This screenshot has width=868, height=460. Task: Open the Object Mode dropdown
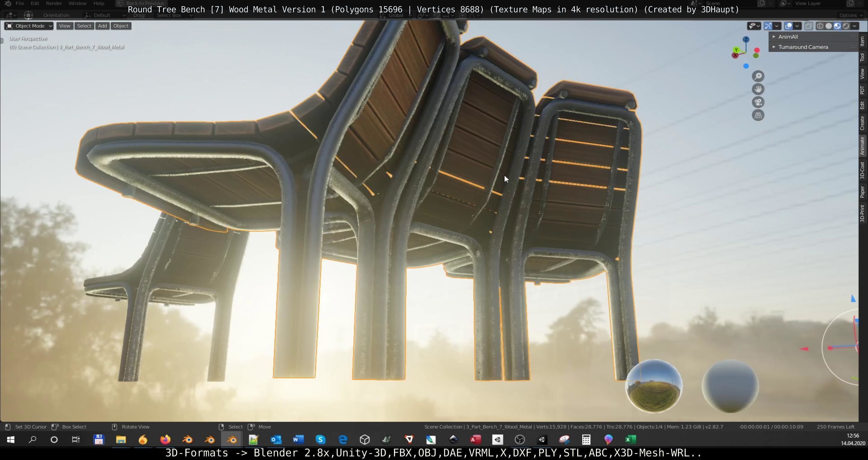tap(29, 26)
